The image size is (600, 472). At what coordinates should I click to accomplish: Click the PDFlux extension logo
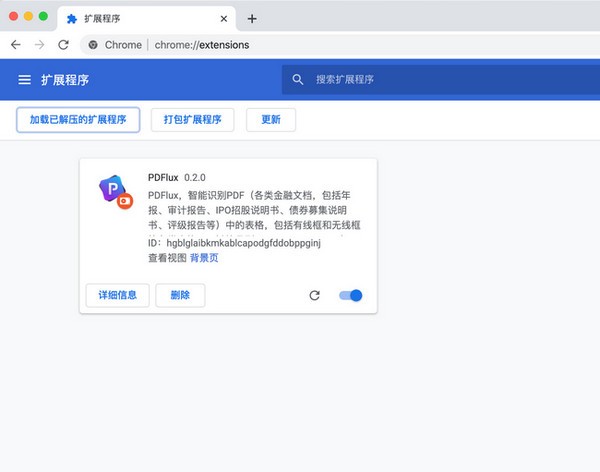click(x=116, y=192)
